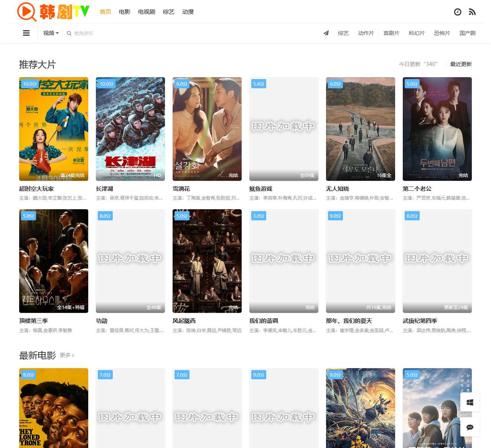Click the 顶楼第三季 title text
The width and height of the screenshot is (491, 448).
pyautogui.click(x=33, y=321)
